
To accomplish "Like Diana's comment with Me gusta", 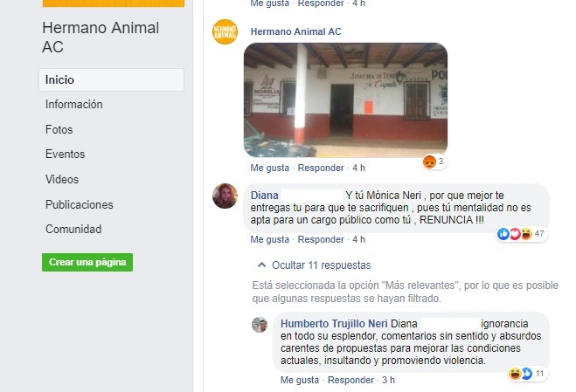I will 269,239.
